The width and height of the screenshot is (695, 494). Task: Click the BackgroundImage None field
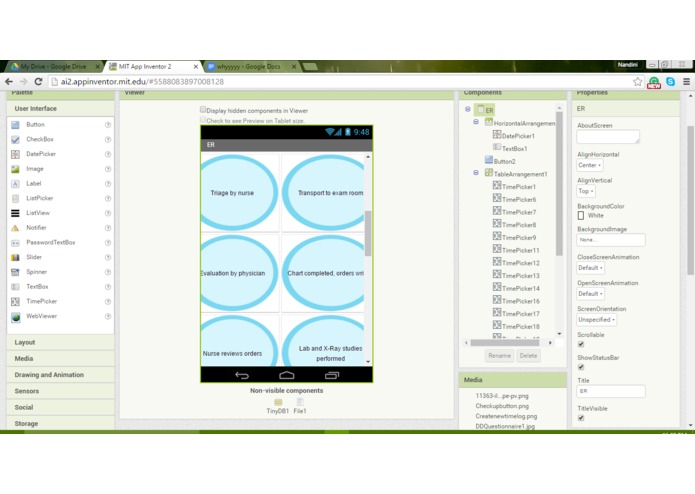coord(611,240)
